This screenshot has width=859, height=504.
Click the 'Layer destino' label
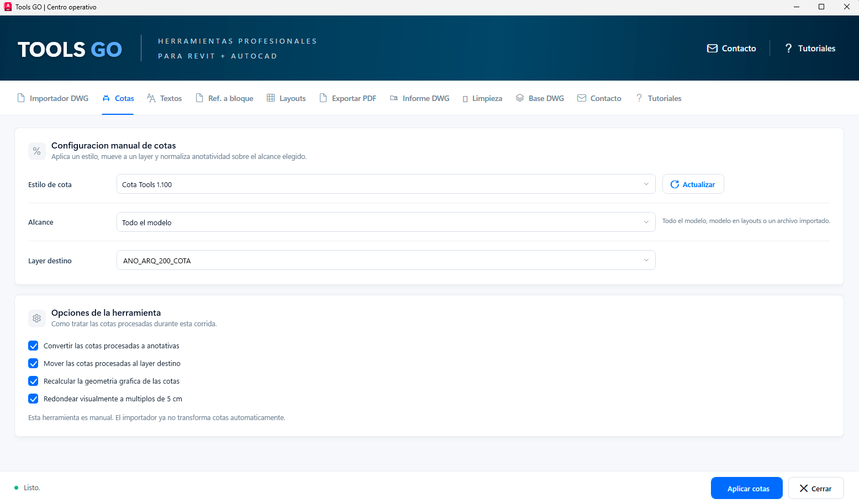[x=50, y=261]
